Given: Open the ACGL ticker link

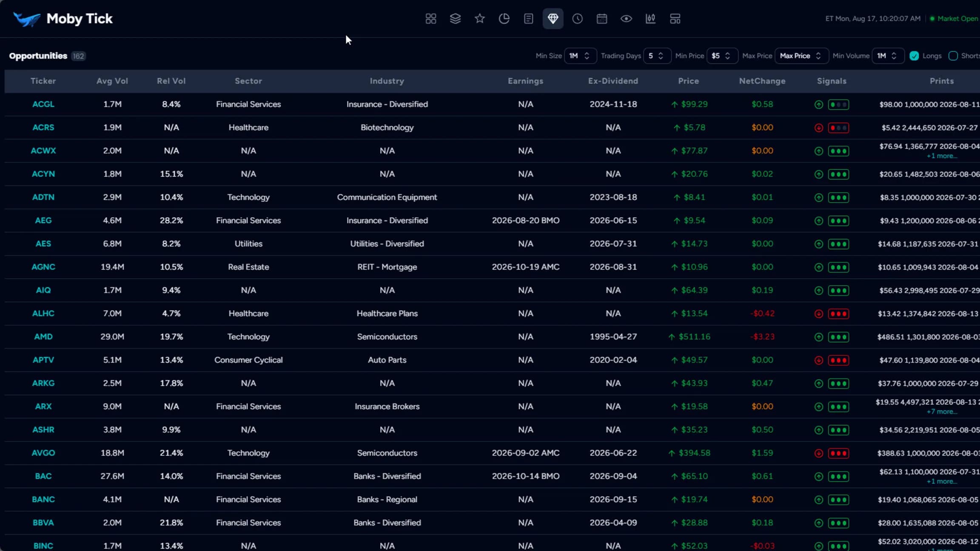Looking at the screenshot, I should point(43,104).
